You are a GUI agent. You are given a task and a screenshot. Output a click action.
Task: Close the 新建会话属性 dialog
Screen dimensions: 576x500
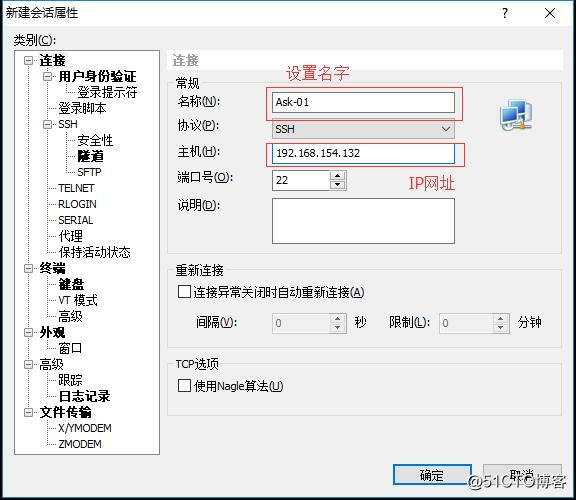pyautogui.click(x=550, y=13)
